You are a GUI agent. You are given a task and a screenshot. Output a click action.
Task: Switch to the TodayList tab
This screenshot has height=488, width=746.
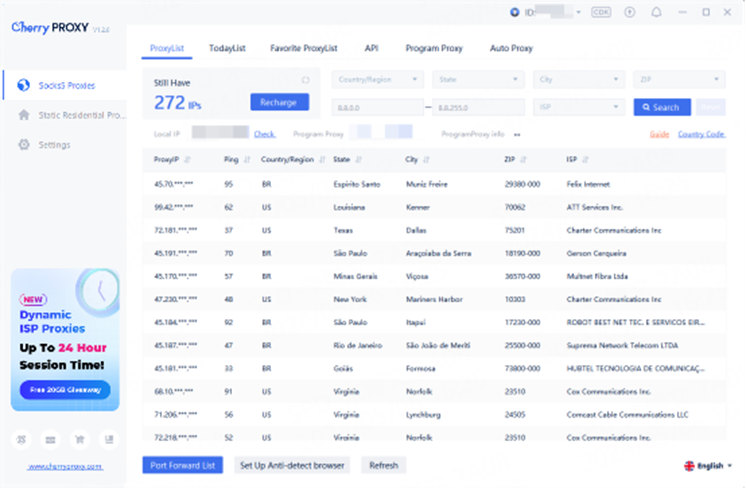point(227,48)
